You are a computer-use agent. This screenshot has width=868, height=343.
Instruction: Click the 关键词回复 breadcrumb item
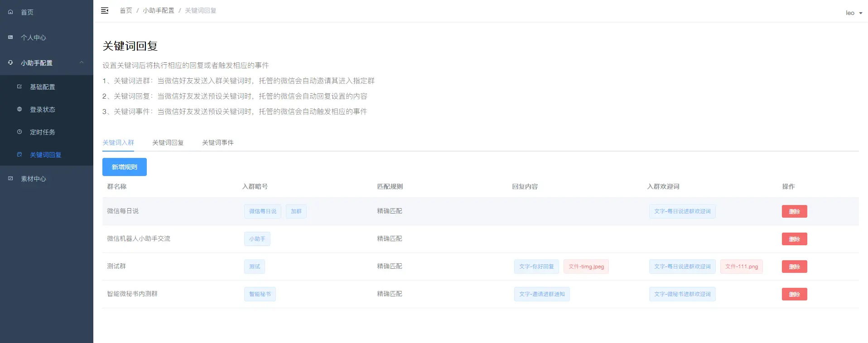click(x=201, y=10)
